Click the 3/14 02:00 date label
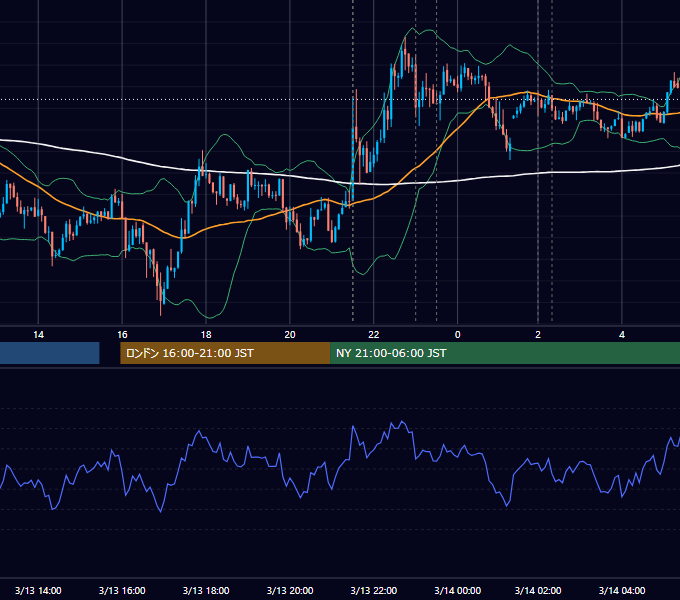 click(538, 590)
